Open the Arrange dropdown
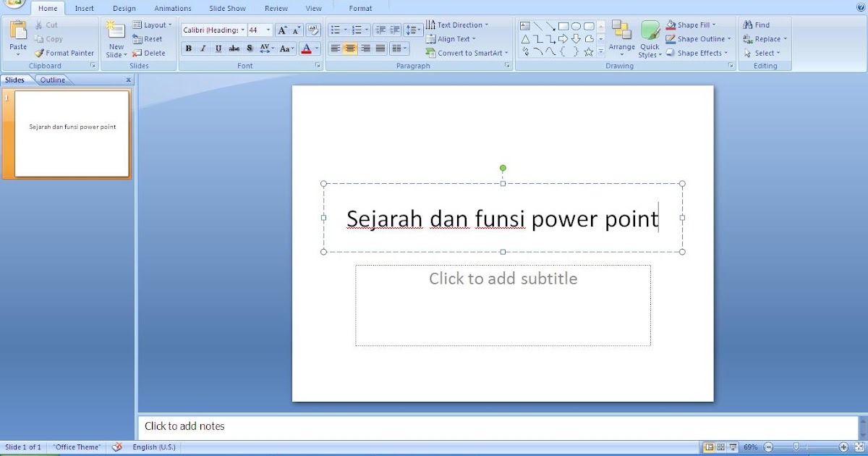Viewport: 868px width, 456px height. (x=621, y=39)
